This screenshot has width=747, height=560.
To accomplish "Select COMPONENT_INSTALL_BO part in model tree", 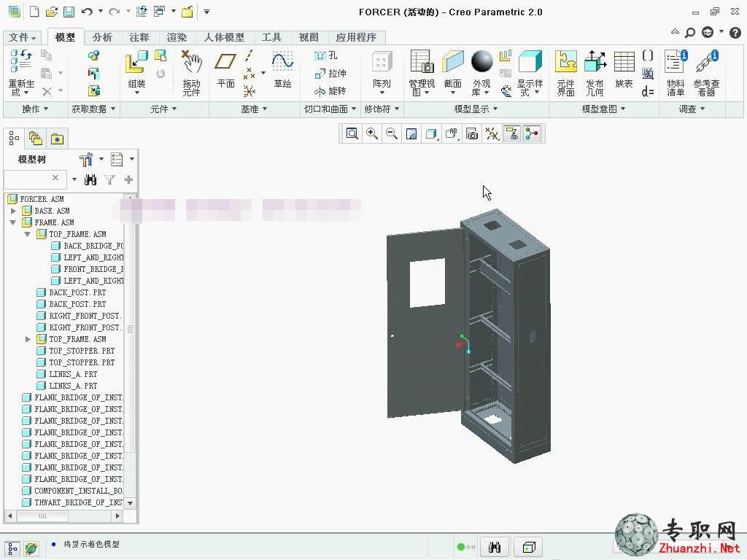I will pos(73,491).
